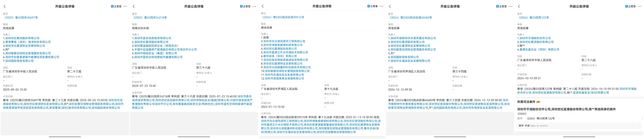Tap back arrow on 粤03民再122号 screen
Screen dimensions: 644x139
tap(519, 6)
